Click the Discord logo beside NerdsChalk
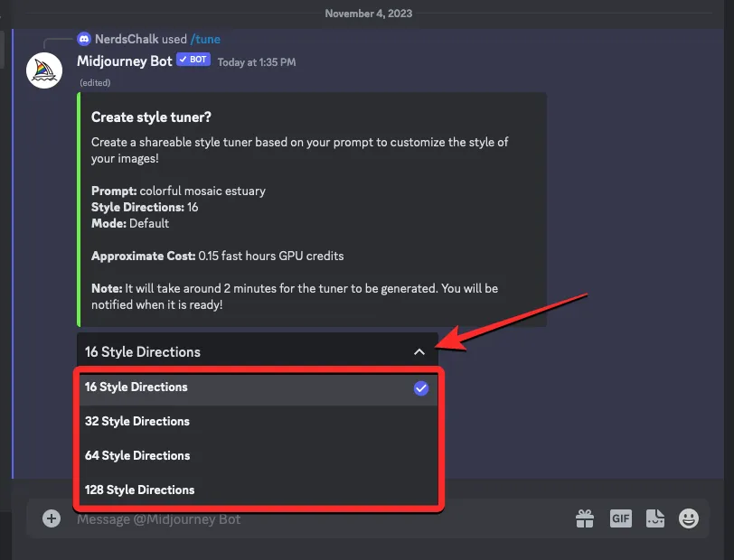This screenshot has width=734, height=560. click(x=84, y=40)
